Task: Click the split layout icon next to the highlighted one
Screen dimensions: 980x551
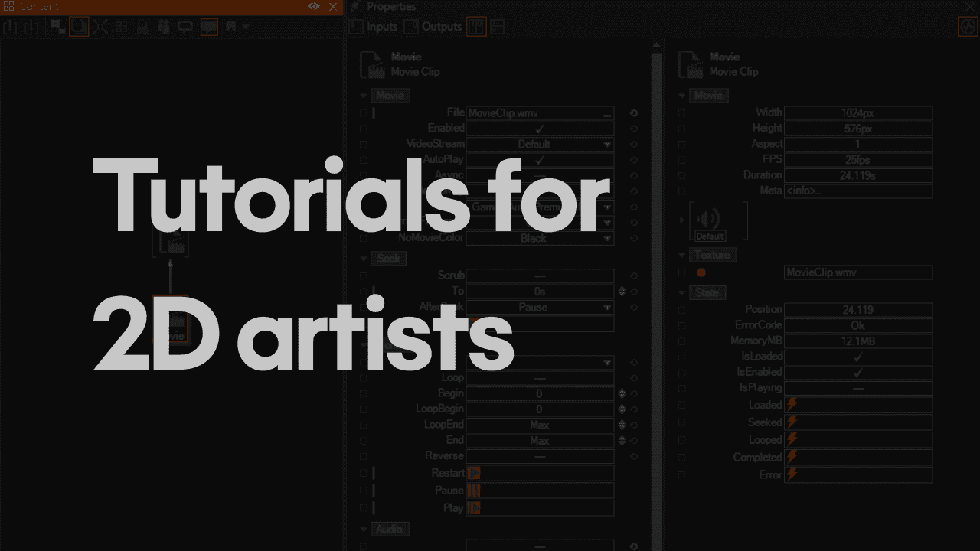Action: pos(498,27)
